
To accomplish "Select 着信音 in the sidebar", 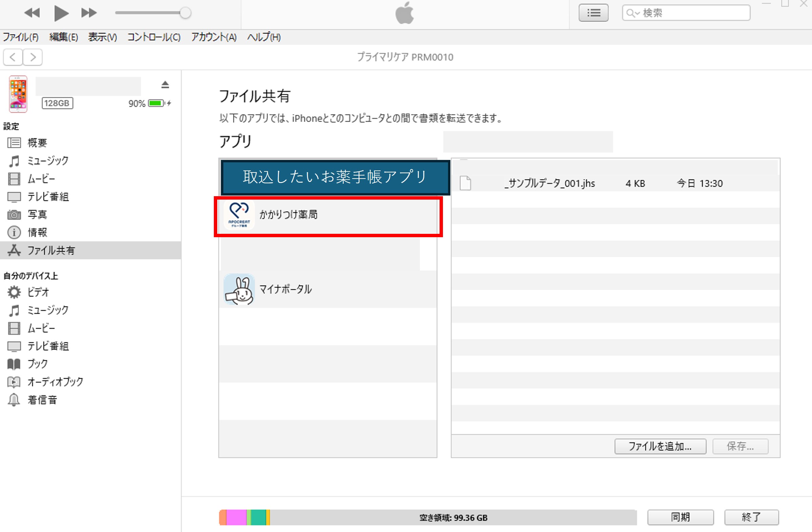I will 90,400.
